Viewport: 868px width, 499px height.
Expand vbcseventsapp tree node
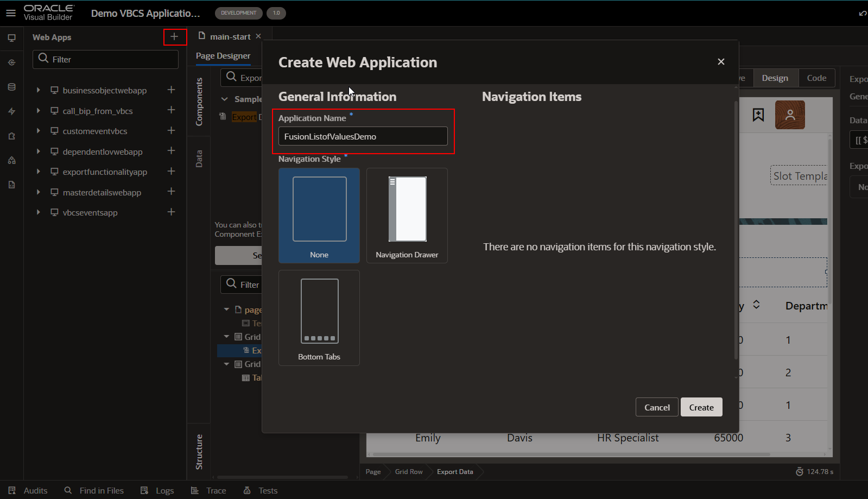[x=38, y=212]
